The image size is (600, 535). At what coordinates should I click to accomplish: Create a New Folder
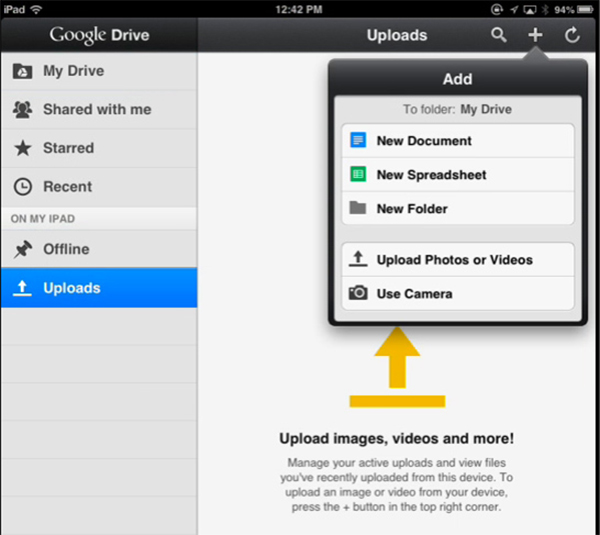(x=458, y=208)
